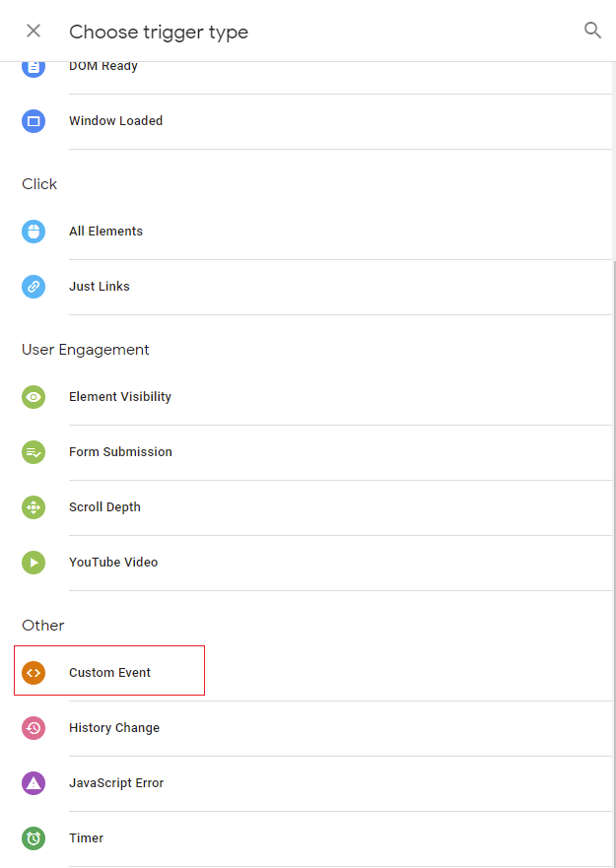Screen dimensions: 616x868
Task: Click the Scroll Depth arrows icon
Action: [x=34, y=507]
